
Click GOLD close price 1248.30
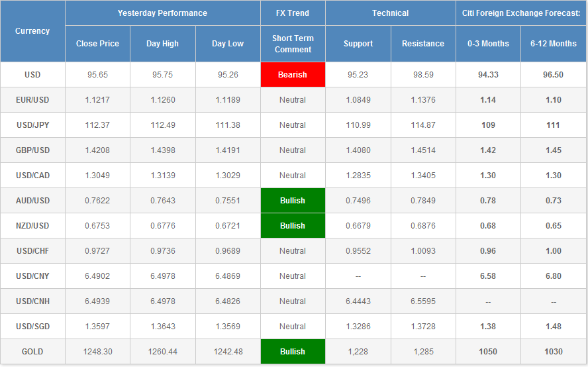pyautogui.click(x=97, y=352)
